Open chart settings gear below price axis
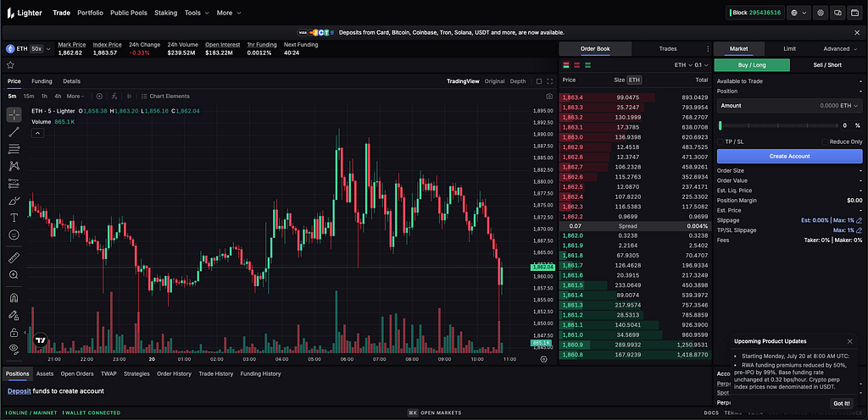Image resolution: width=868 pixels, height=420 pixels. 543,359
